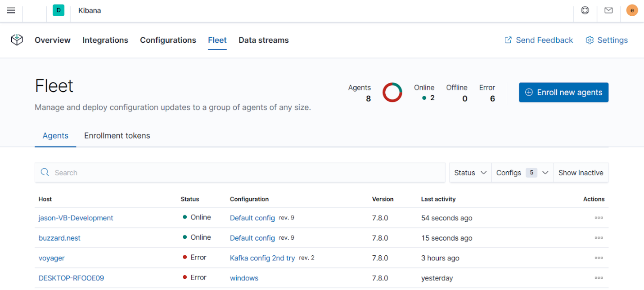
Task: Open actions menu for DESKTOP-RFOOE09
Action: [x=598, y=278]
